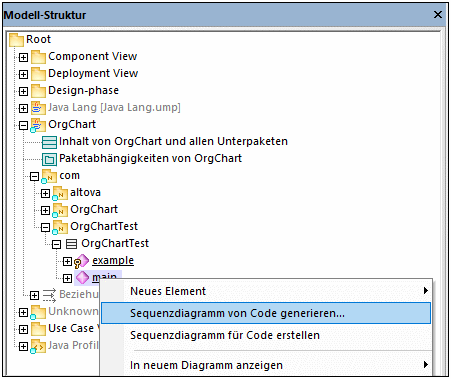
Task: Collapse the com namespace node
Action: (x=34, y=176)
